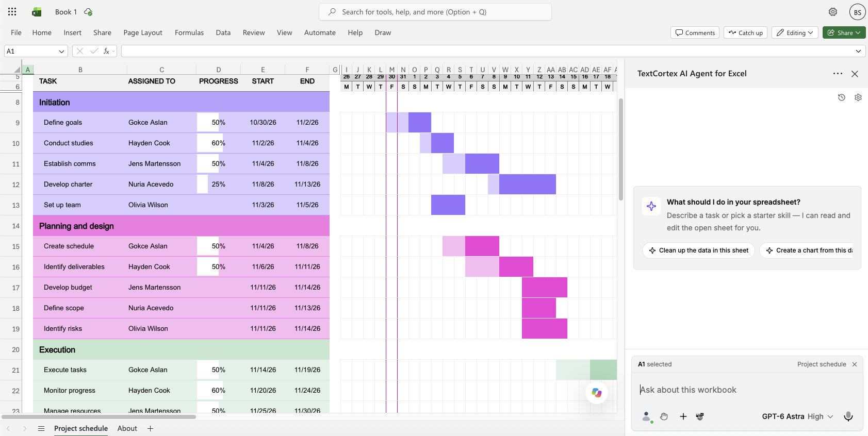Click the Excel logo icon

pyautogui.click(x=37, y=12)
